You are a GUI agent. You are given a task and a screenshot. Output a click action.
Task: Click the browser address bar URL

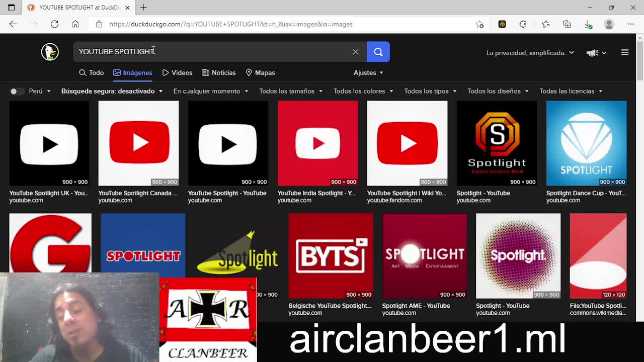pyautogui.click(x=230, y=24)
